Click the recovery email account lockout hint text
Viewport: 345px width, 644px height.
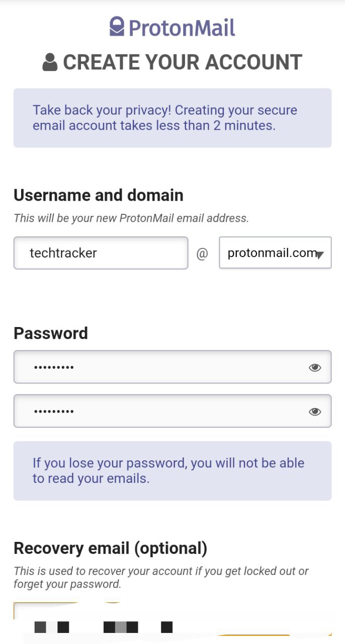click(161, 578)
